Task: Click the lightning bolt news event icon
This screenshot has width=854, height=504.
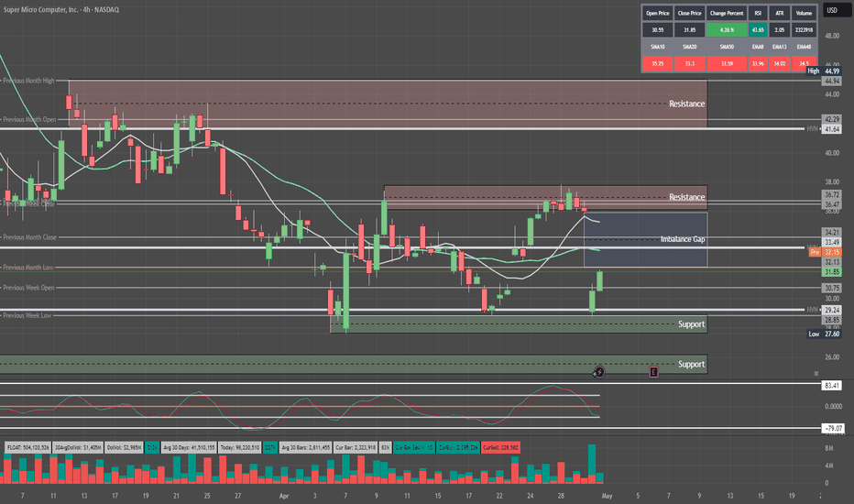Action: (x=598, y=372)
